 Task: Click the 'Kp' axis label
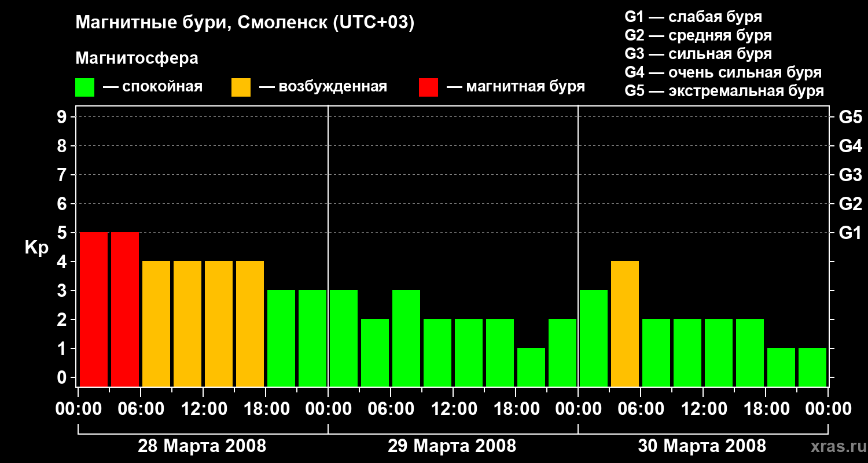point(36,248)
